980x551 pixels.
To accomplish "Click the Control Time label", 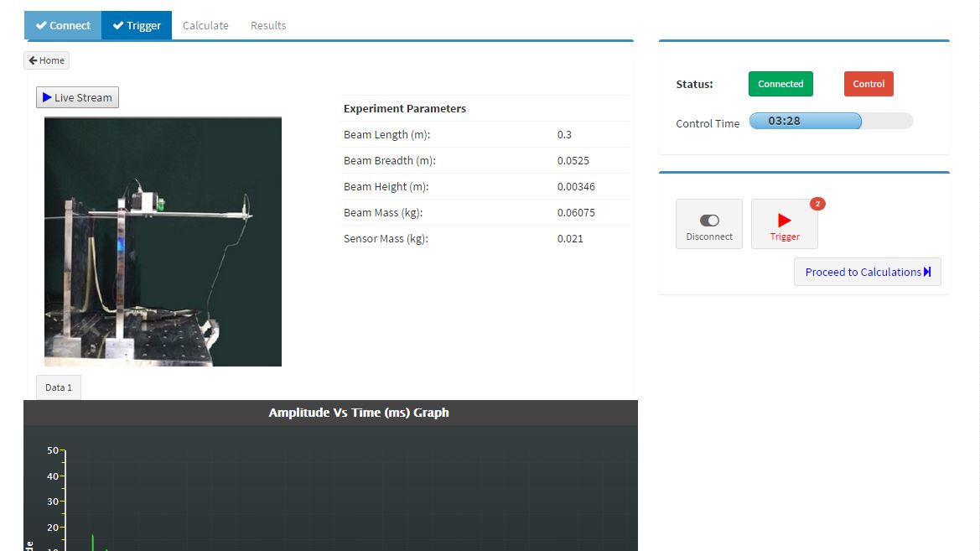I will pyautogui.click(x=708, y=124).
